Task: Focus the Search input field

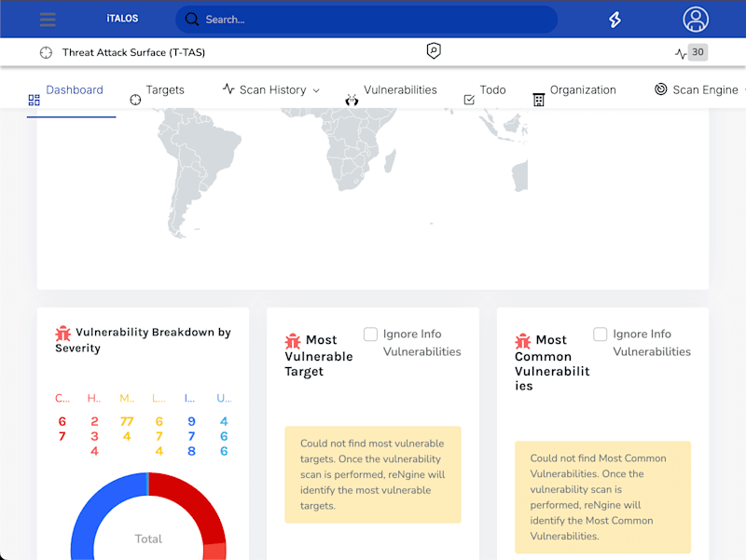Action: pos(366,20)
